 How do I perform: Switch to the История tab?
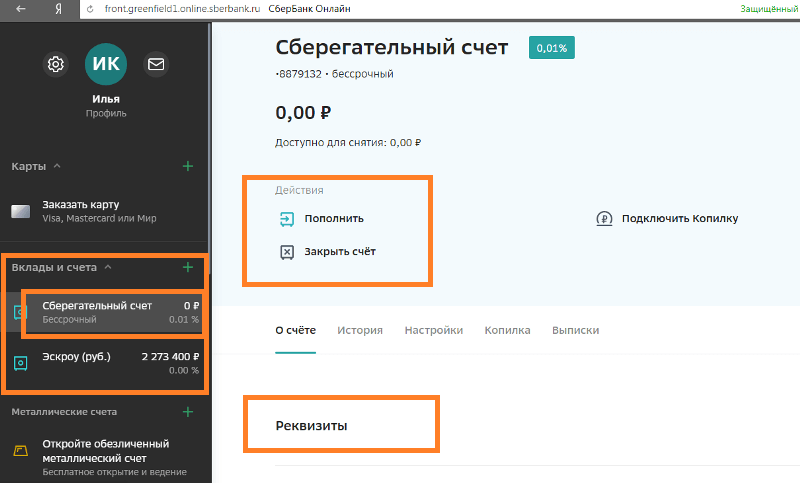pyautogui.click(x=360, y=331)
